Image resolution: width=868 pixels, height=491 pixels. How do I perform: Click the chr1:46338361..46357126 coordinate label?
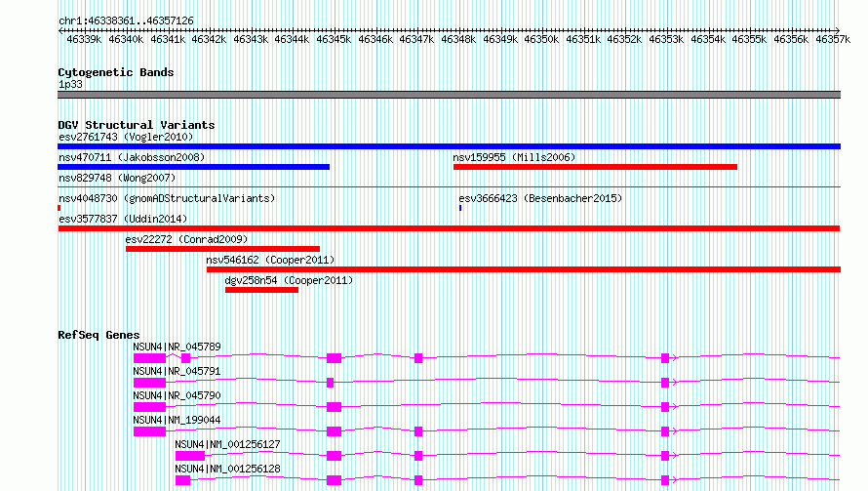click(126, 21)
